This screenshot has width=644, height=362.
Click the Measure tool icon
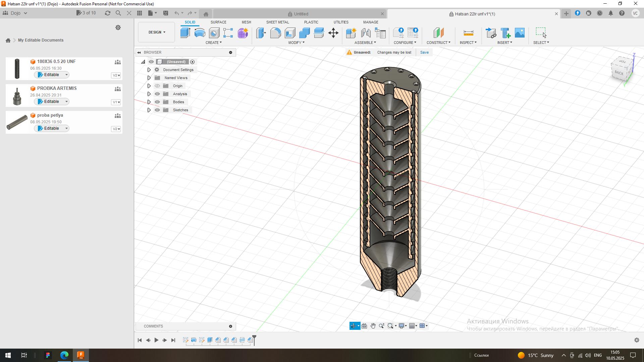468,33
